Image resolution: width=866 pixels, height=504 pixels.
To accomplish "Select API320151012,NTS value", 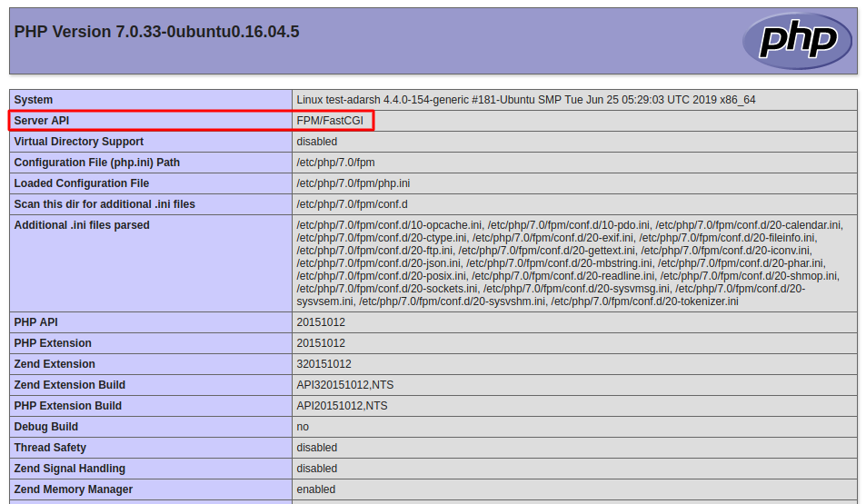I will click(344, 386).
